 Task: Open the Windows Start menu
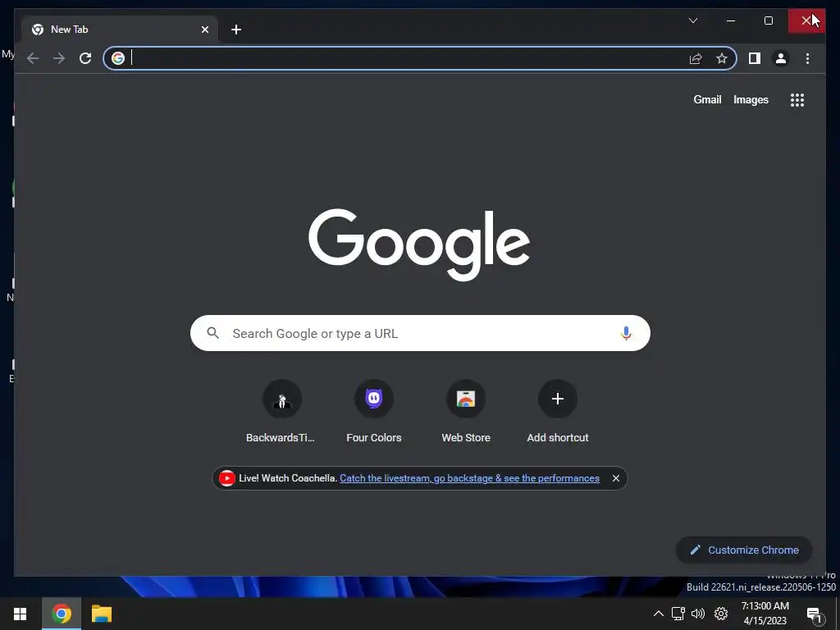coord(21,614)
